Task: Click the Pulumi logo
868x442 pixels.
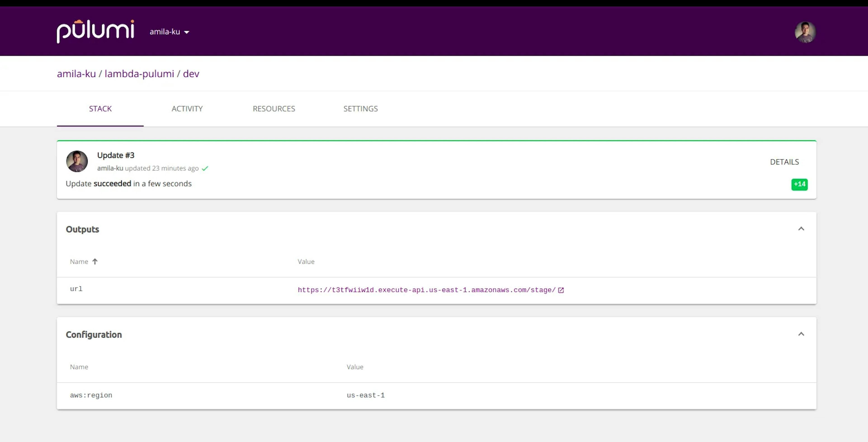Action: coord(95,31)
